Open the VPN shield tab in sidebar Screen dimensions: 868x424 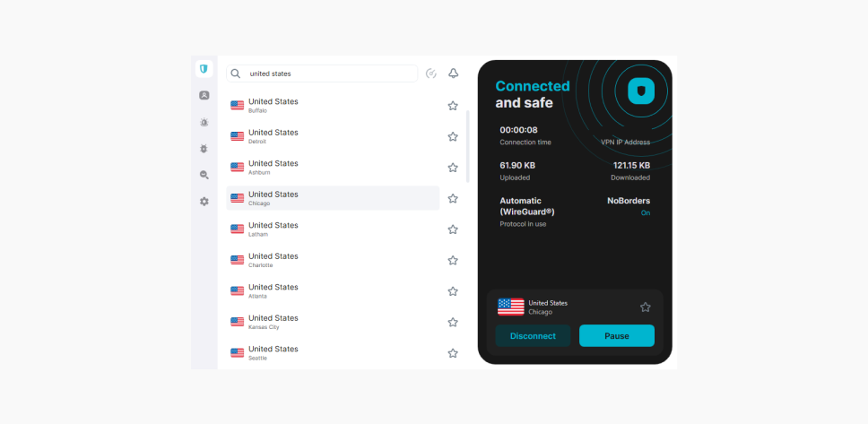click(204, 69)
